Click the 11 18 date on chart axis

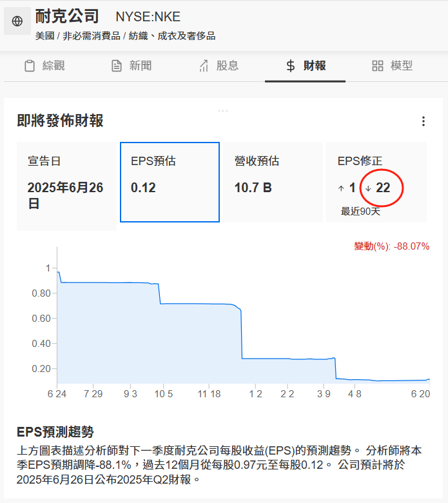[x=209, y=394]
